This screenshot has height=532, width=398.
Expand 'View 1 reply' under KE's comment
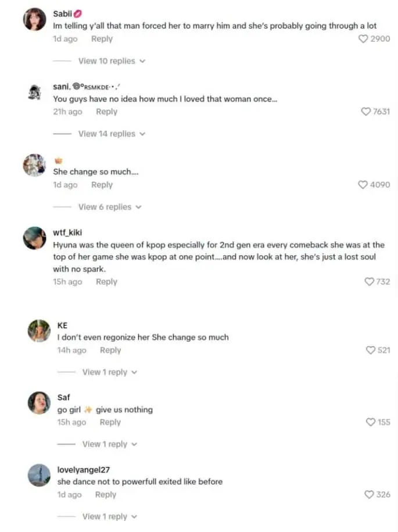109,372
